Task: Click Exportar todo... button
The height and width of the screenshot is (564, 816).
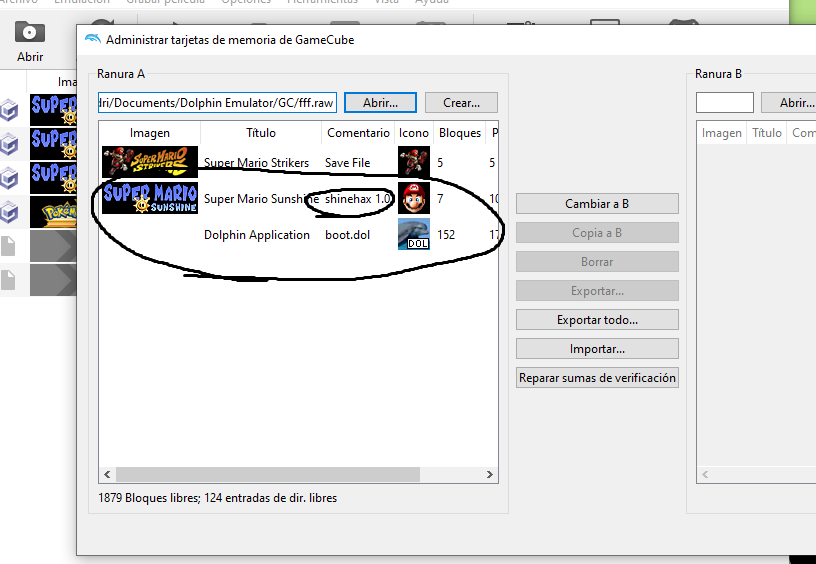Action: (597, 319)
